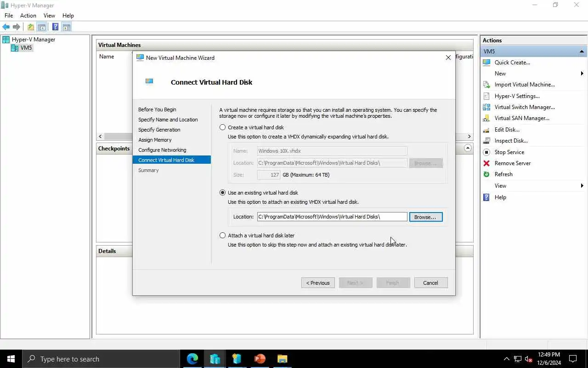Click Virtual Machines list right scroll arrow
588x368 pixels.
(469, 137)
